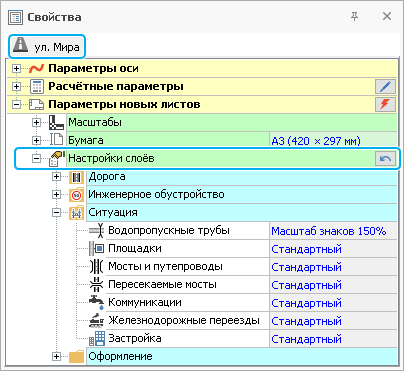The height and width of the screenshot is (371, 404).
Task: Expand the Дорога layer group
Action: 56,177
